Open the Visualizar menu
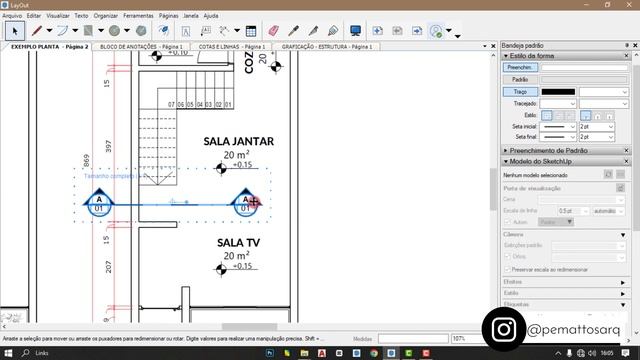The image size is (640, 360). 58,16
